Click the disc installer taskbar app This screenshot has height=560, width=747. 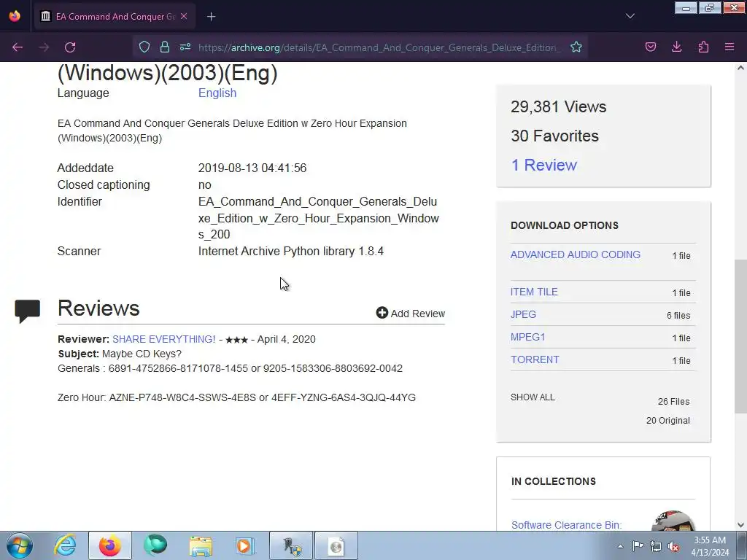pyautogui.click(x=336, y=545)
